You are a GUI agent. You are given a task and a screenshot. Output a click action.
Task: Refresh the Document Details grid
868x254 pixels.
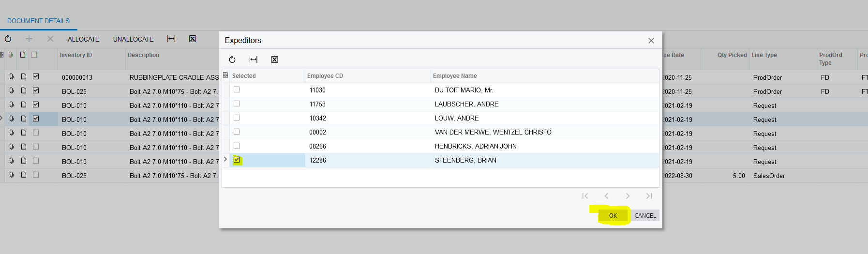tap(8, 39)
